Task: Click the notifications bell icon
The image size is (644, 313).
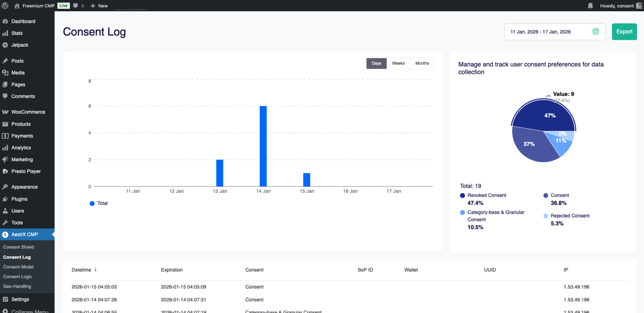Action: [590, 6]
